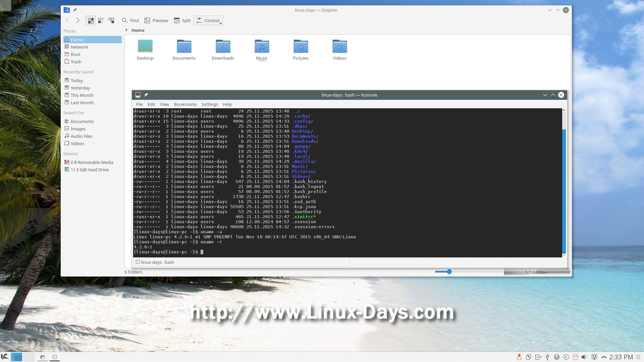The height and width of the screenshot is (362, 644).
Task: Select the linux-days : bash tab
Action: (x=158, y=262)
